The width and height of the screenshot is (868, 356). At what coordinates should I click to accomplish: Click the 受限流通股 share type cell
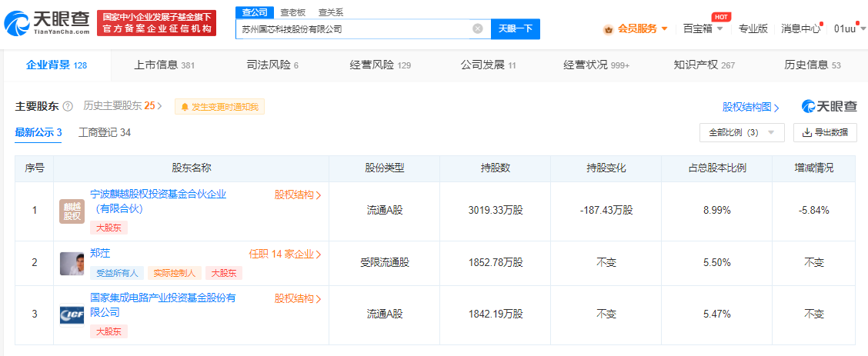pyautogui.click(x=385, y=262)
